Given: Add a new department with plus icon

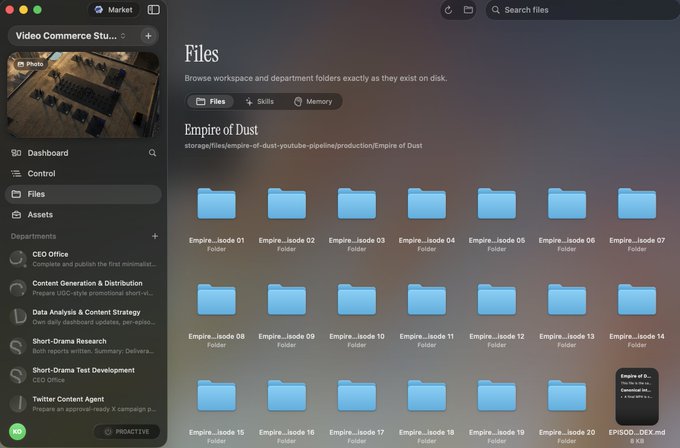Looking at the screenshot, I should 155,236.
